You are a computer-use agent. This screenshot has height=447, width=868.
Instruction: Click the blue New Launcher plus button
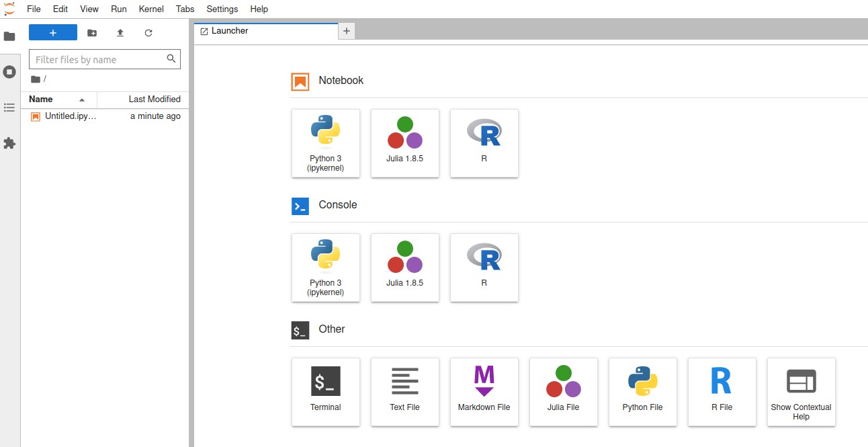pyautogui.click(x=53, y=32)
